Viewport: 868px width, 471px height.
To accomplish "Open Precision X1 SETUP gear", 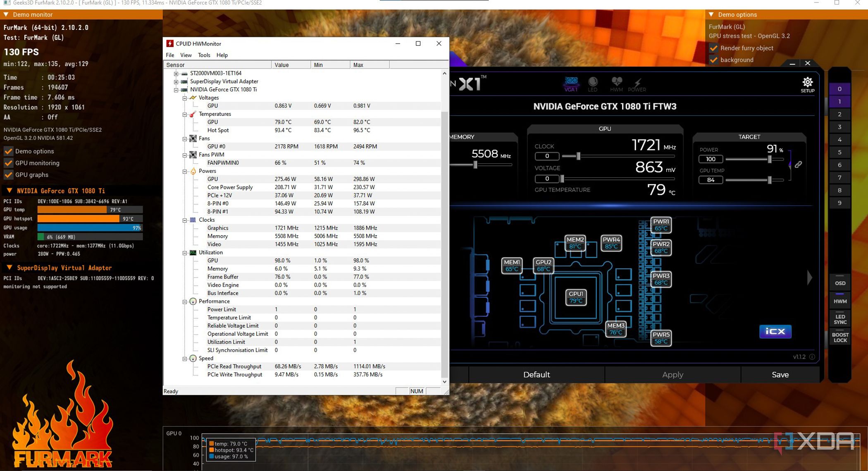I will (x=807, y=84).
